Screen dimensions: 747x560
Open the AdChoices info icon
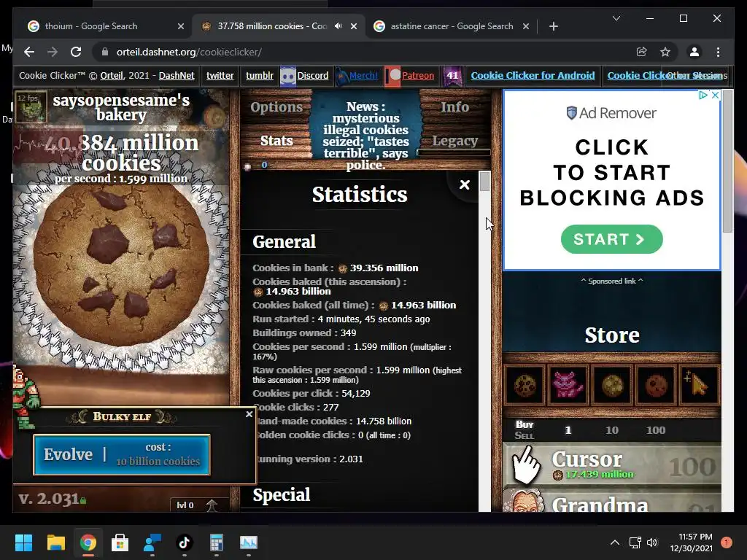pos(703,96)
